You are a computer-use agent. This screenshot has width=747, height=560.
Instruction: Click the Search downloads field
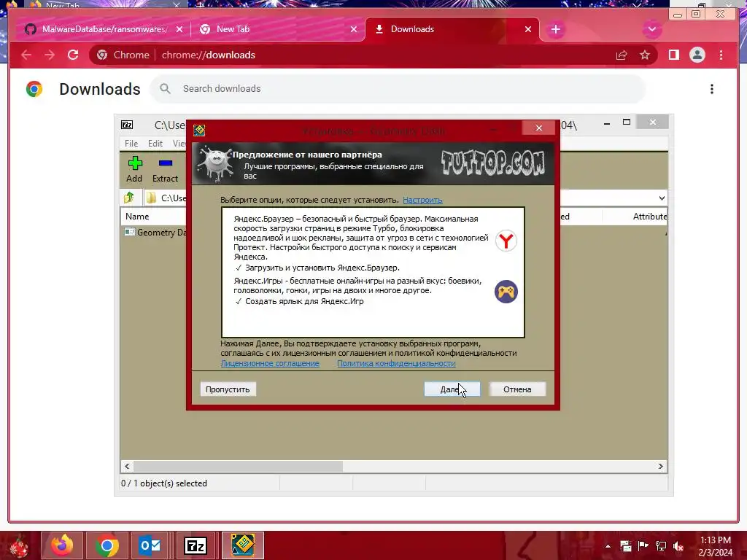pos(398,88)
